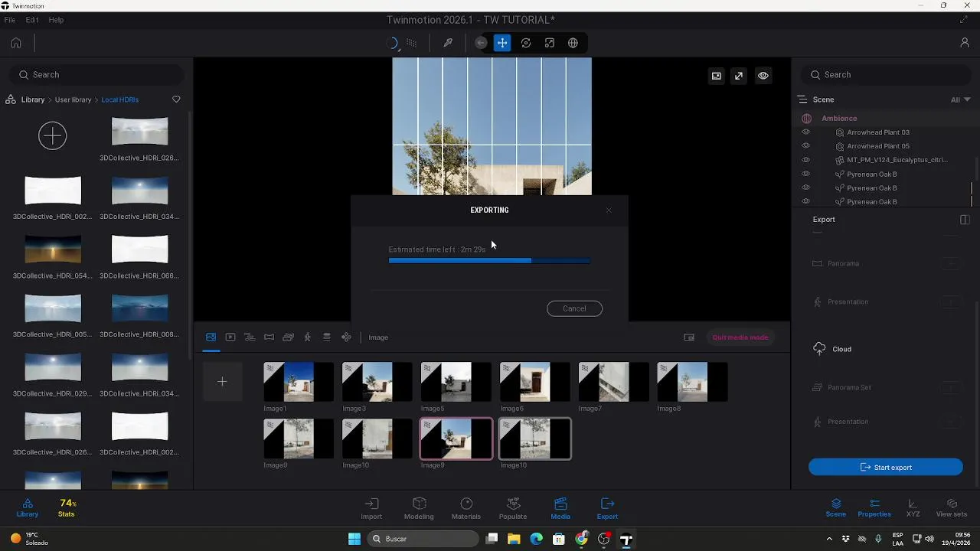980x551 pixels.
Task: Open the Presentation walking-figure media tab icon
Action: [308, 337]
